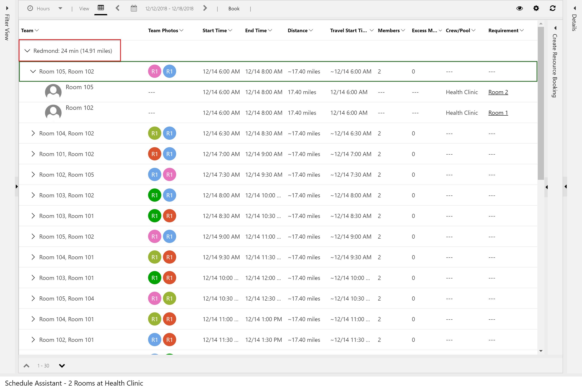Expand Room 104, Room 102 row
The height and width of the screenshot is (392, 582).
[33, 133]
